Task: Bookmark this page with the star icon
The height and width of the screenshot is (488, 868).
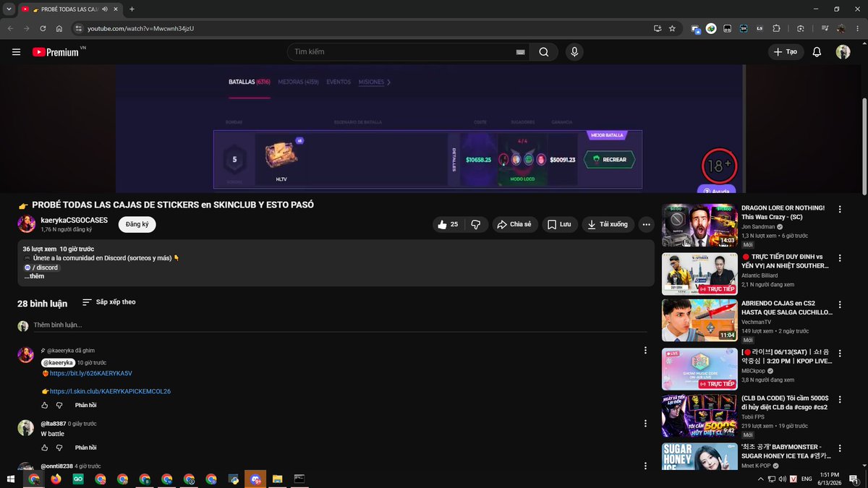Action: [672, 28]
